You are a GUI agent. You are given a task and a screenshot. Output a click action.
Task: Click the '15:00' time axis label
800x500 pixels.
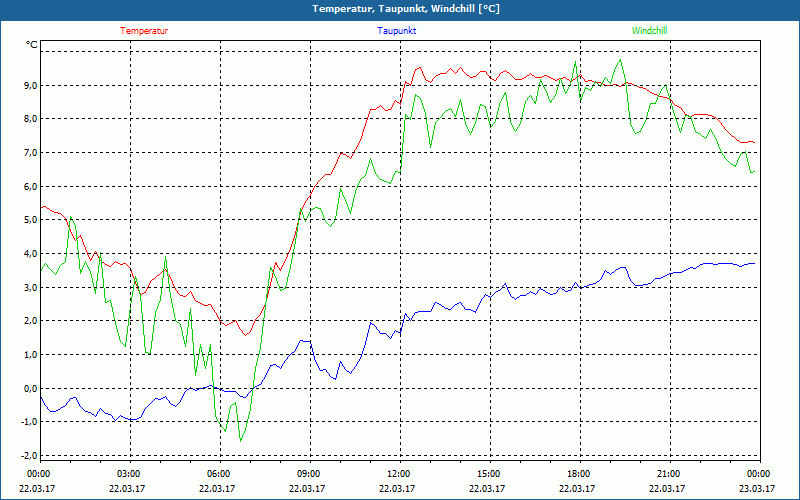[488, 474]
